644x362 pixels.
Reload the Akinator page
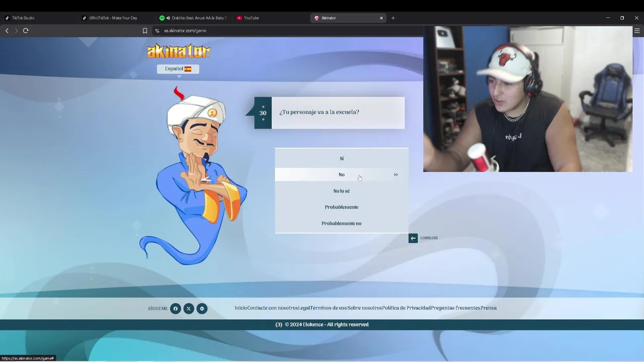click(26, 31)
